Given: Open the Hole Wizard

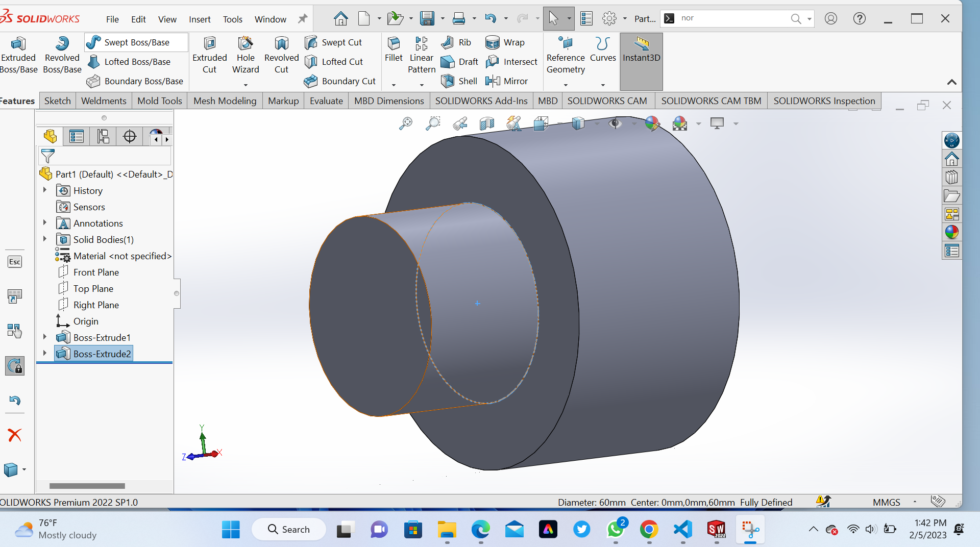Looking at the screenshot, I should coord(246,55).
